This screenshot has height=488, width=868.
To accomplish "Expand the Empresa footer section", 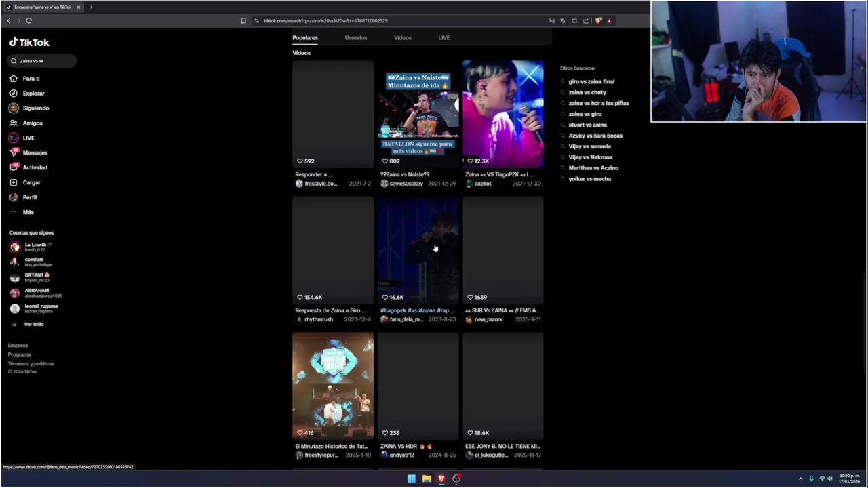I will click(18, 346).
